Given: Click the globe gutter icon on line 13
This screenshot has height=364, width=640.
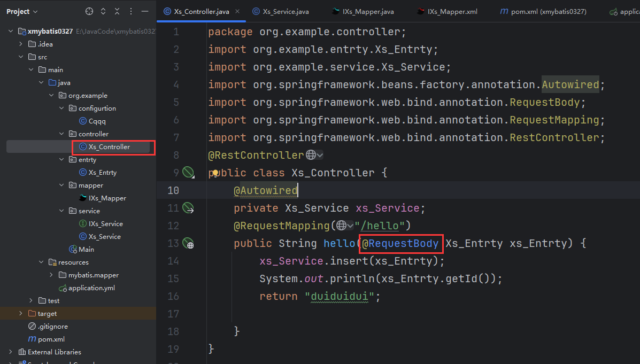Looking at the screenshot, I should pos(188,243).
